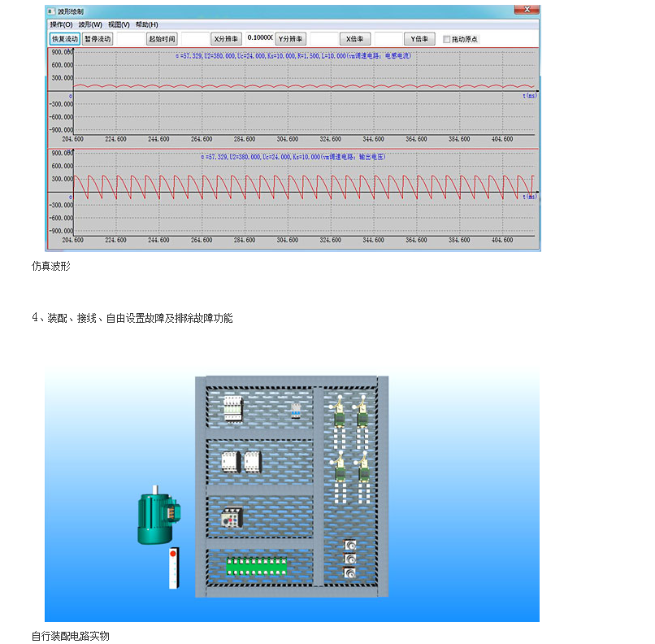Select the large white circuit breaker
The width and height of the screenshot is (655, 644).
point(233,407)
